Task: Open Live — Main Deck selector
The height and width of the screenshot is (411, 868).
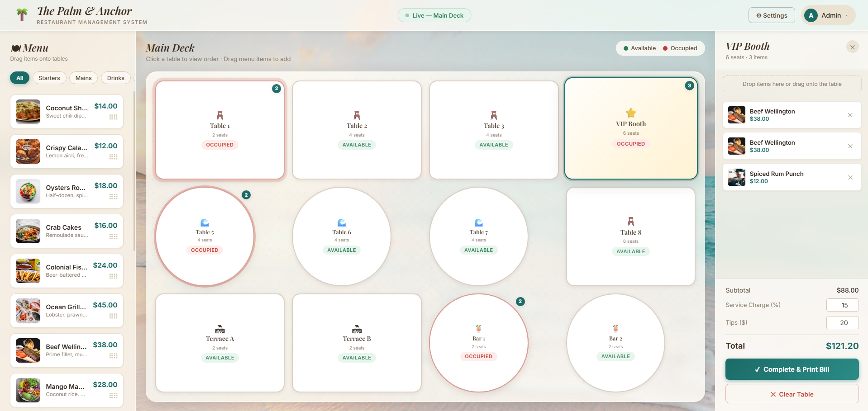Action: tap(434, 15)
